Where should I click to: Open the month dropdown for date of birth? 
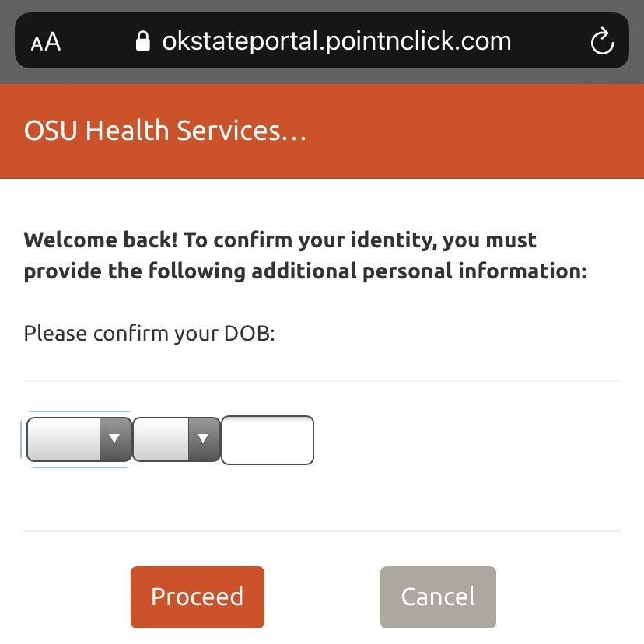click(78, 439)
